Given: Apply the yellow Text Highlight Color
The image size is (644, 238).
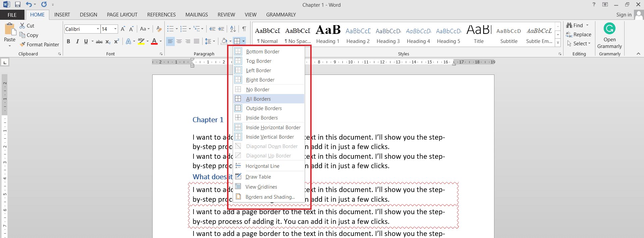Looking at the screenshot, I should click(x=141, y=41).
